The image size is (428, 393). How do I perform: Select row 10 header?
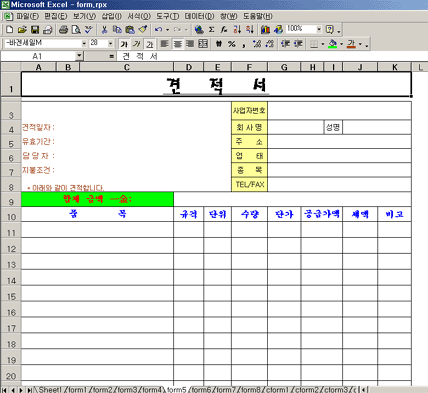11,215
